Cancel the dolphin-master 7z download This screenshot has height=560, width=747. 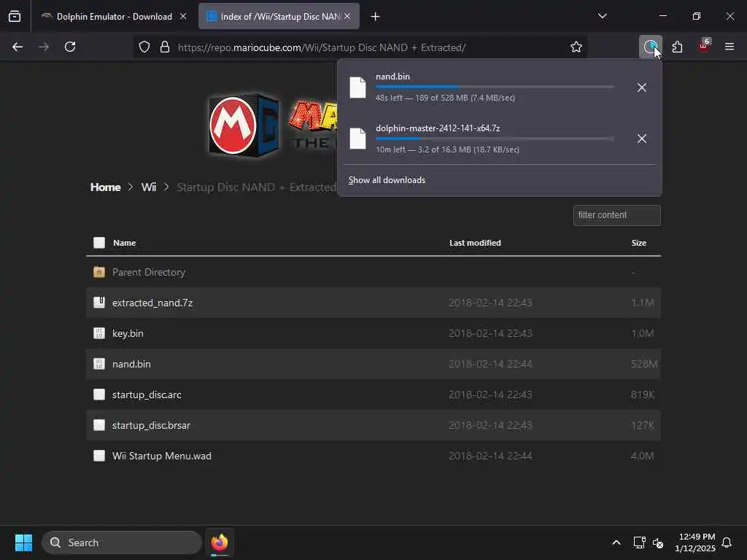[642, 139]
